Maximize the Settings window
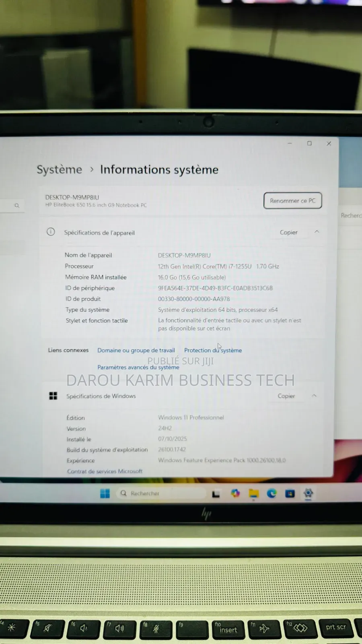The image size is (362, 644). click(x=309, y=143)
